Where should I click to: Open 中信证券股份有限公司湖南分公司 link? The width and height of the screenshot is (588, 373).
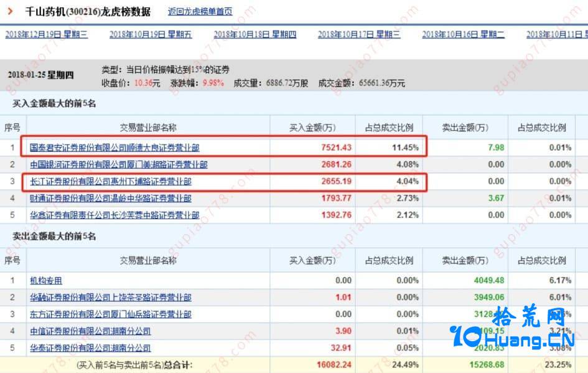[90, 331]
